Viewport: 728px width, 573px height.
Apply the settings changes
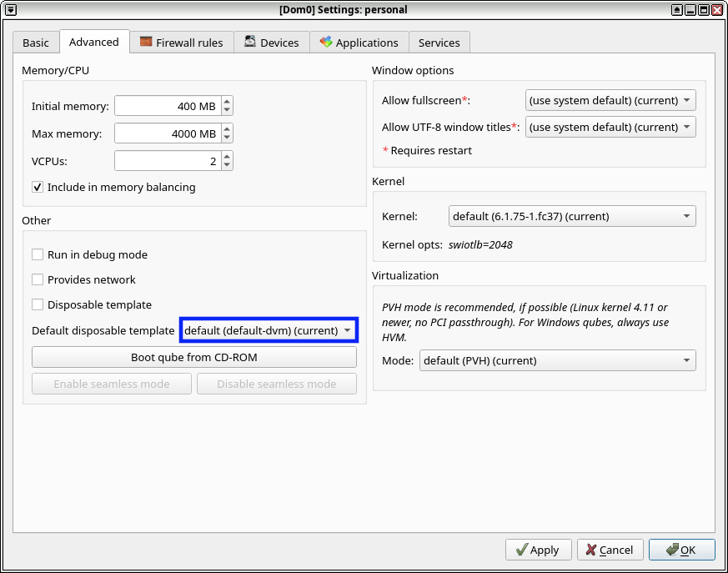click(538, 550)
